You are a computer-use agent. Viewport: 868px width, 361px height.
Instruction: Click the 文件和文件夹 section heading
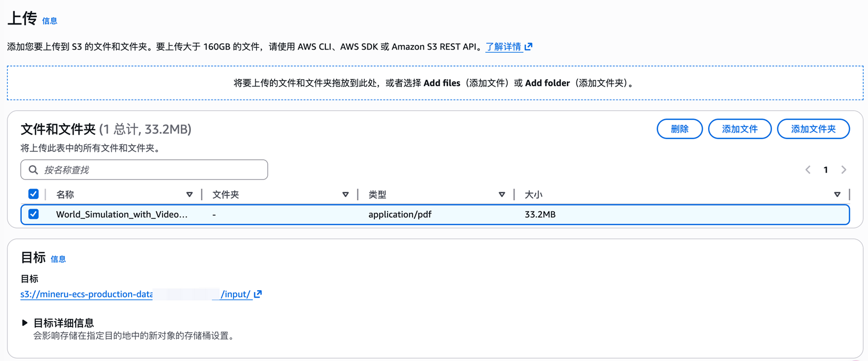[58, 129]
